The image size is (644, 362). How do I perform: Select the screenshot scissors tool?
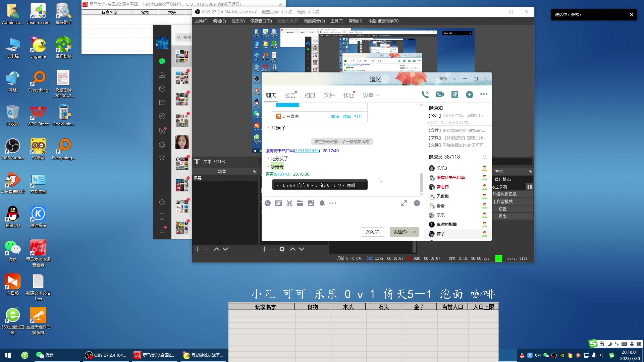point(289,203)
